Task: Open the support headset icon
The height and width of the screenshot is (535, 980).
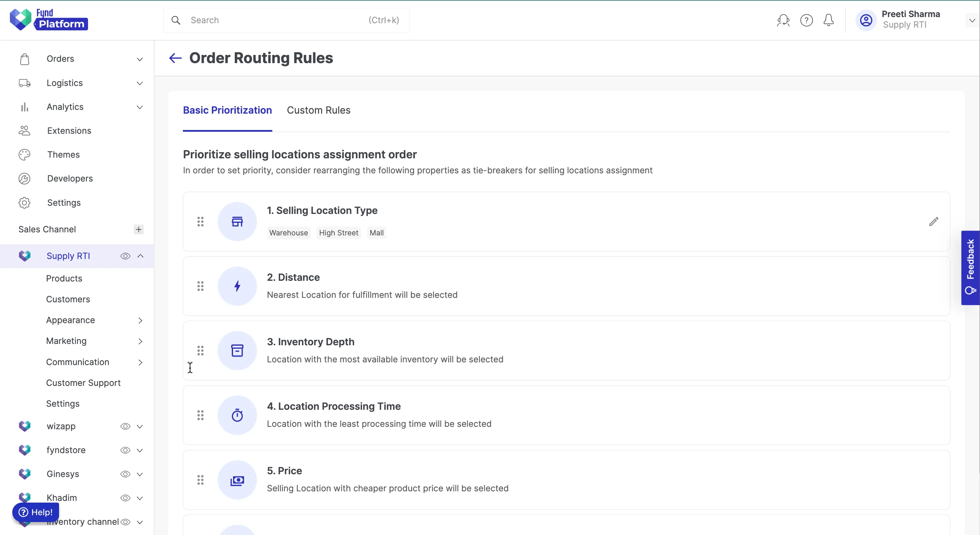Action: tap(783, 20)
